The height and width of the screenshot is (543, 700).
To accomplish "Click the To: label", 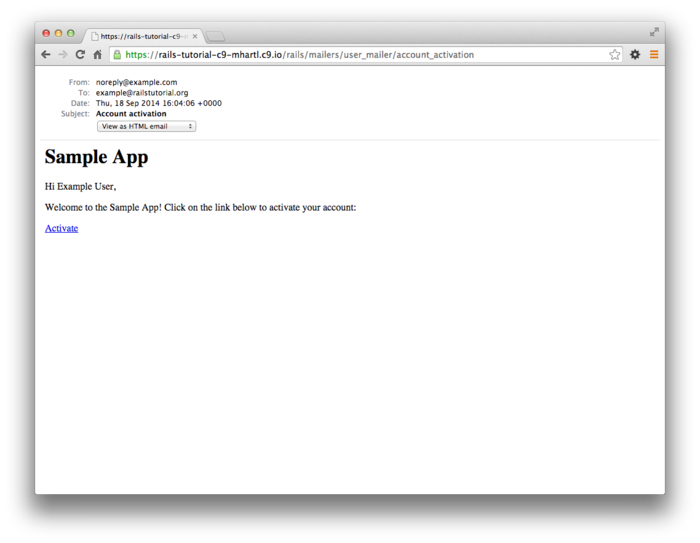I will point(84,93).
